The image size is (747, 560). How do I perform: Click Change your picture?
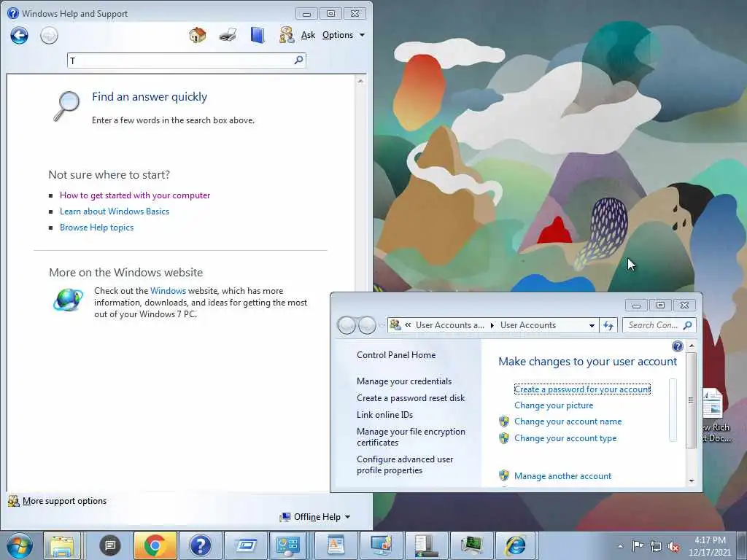tap(554, 405)
